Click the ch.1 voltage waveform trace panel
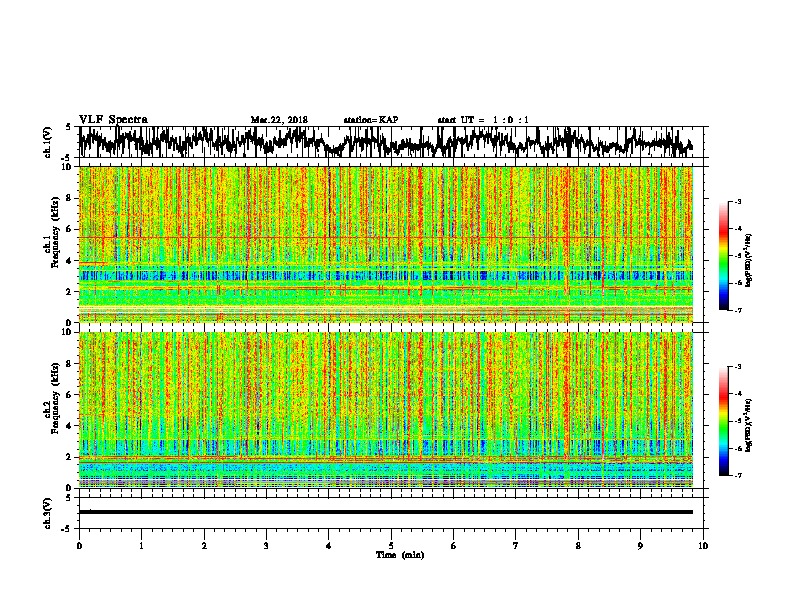This screenshot has width=792, height=612. click(x=390, y=142)
